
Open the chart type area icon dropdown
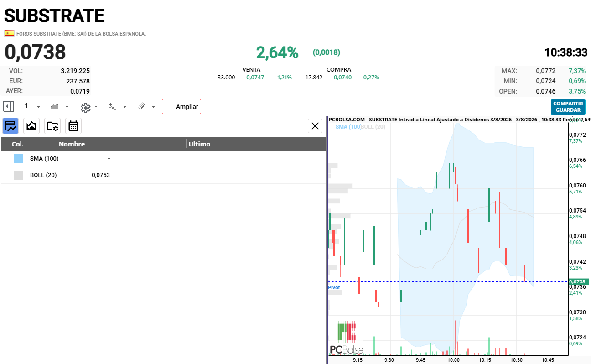60,106
